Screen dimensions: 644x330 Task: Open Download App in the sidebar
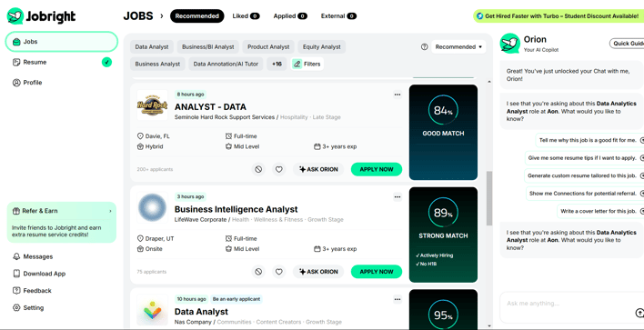coord(39,274)
